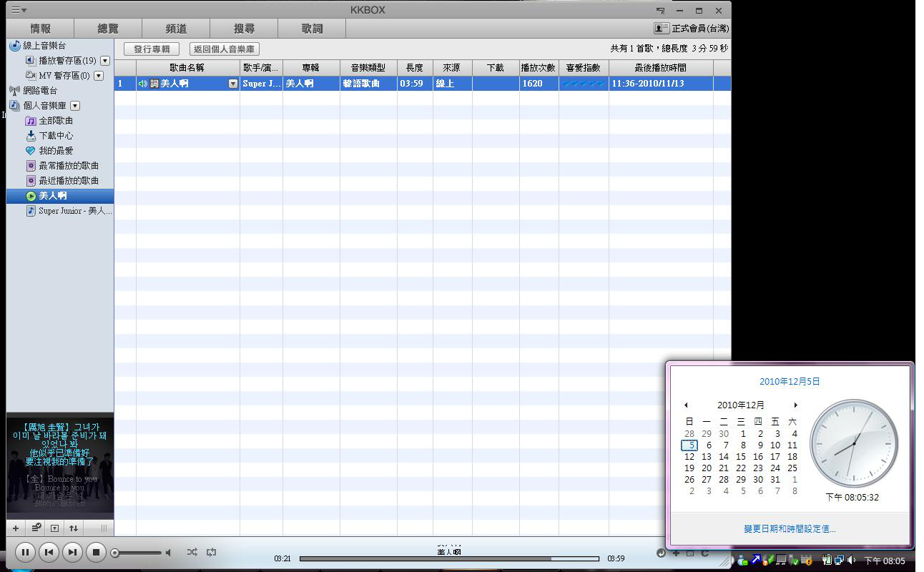Click the taskbar clock 下午 08:05
The height and width of the screenshot is (572, 924).
(885, 561)
